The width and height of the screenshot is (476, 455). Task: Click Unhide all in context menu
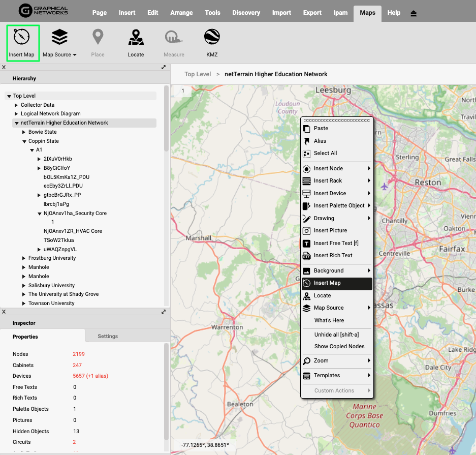pos(336,335)
